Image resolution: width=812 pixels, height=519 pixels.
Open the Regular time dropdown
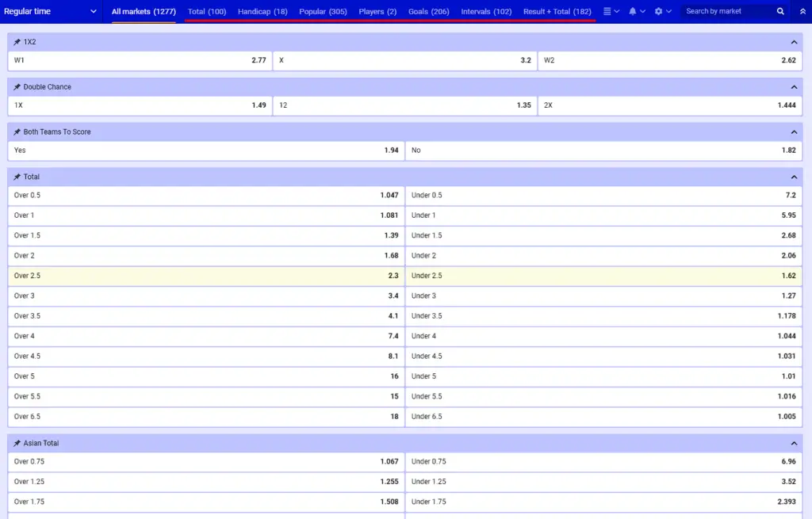click(51, 12)
